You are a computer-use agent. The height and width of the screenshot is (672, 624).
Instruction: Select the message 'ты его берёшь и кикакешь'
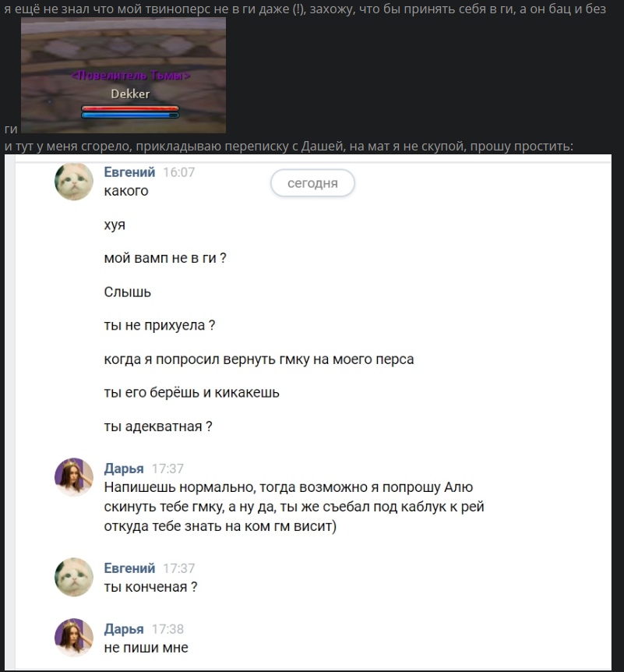click(x=192, y=393)
